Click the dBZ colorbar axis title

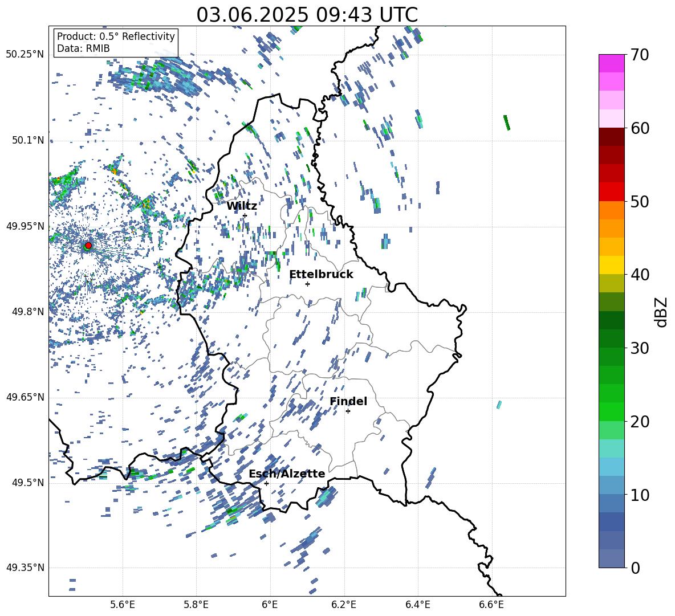pos(662,312)
